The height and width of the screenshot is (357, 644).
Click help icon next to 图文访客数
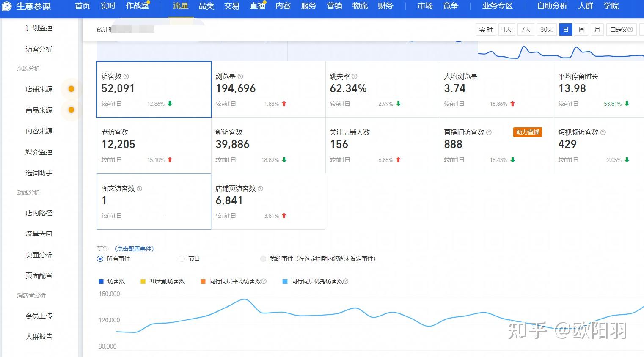pos(140,189)
